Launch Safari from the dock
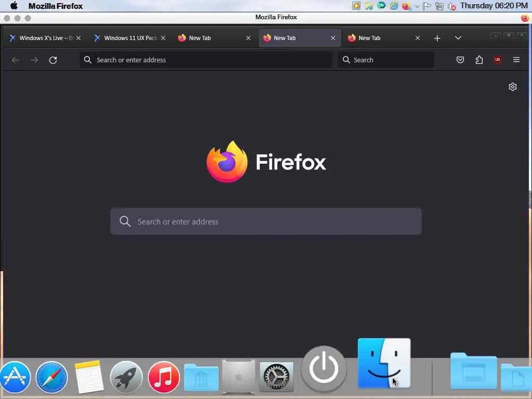Viewport: 532px width, 399px height. click(x=51, y=377)
